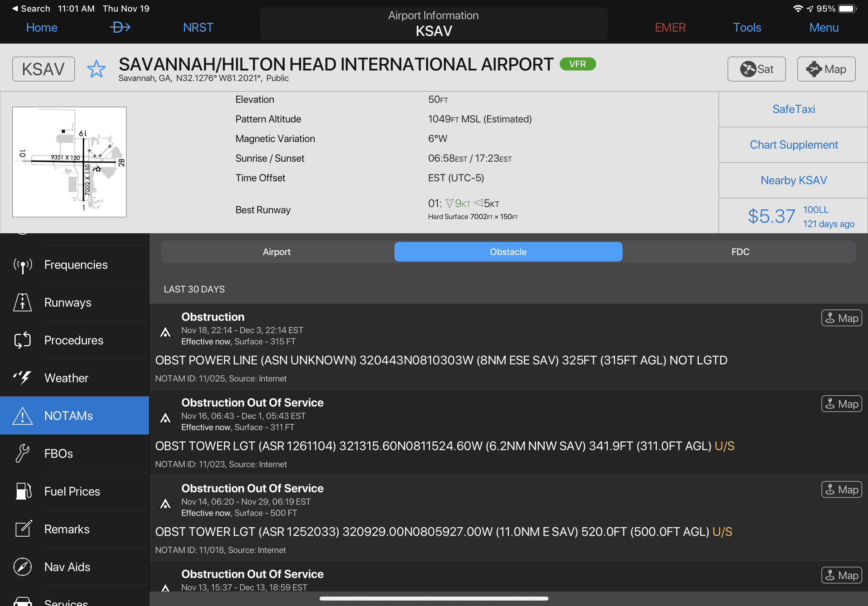Open the Menu
This screenshot has width=868, height=606.
[824, 27]
